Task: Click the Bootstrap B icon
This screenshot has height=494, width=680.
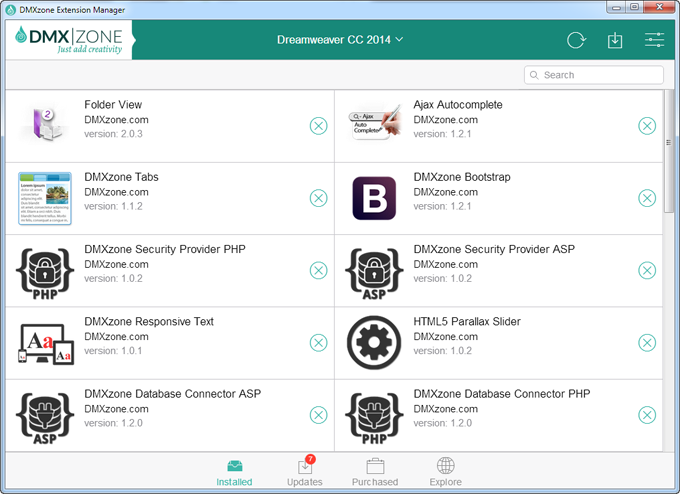Action: click(x=374, y=198)
